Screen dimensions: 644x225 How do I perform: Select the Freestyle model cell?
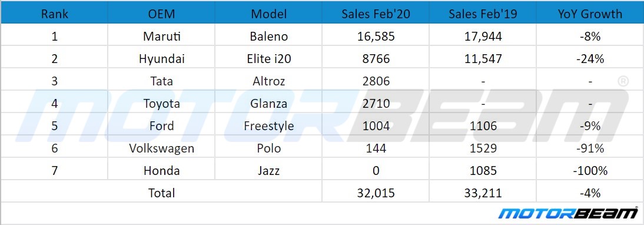[268, 125]
